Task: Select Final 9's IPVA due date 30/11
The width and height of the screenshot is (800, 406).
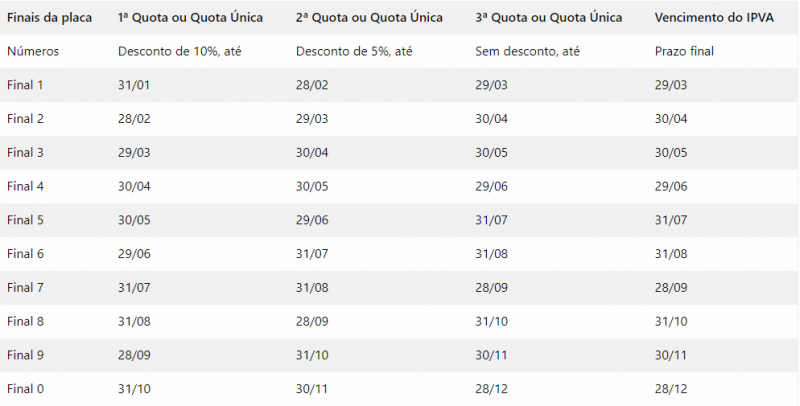Action: pyautogui.click(x=671, y=355)
